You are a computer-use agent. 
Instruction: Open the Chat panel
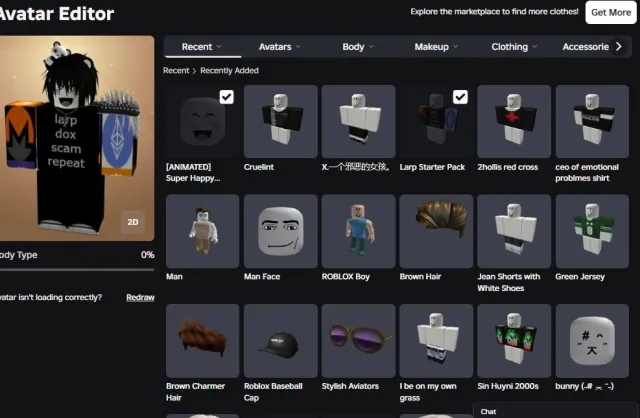[x=556, y=411]
